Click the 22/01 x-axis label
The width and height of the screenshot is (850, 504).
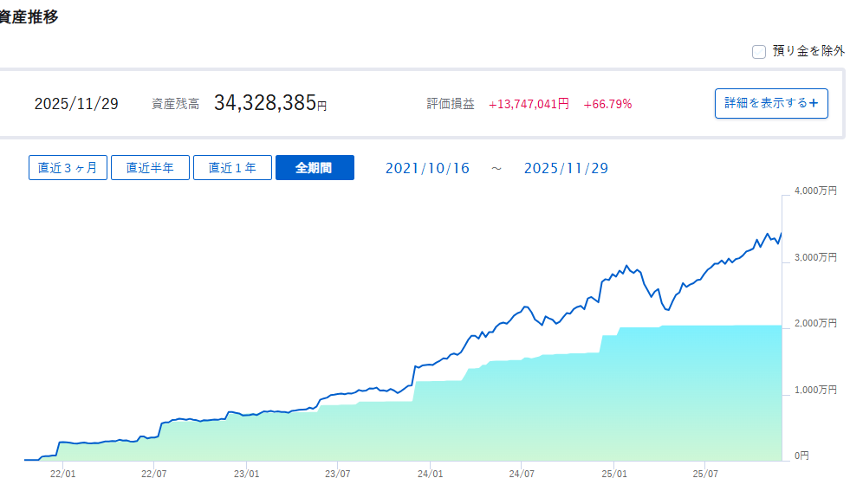pos(62,474)
